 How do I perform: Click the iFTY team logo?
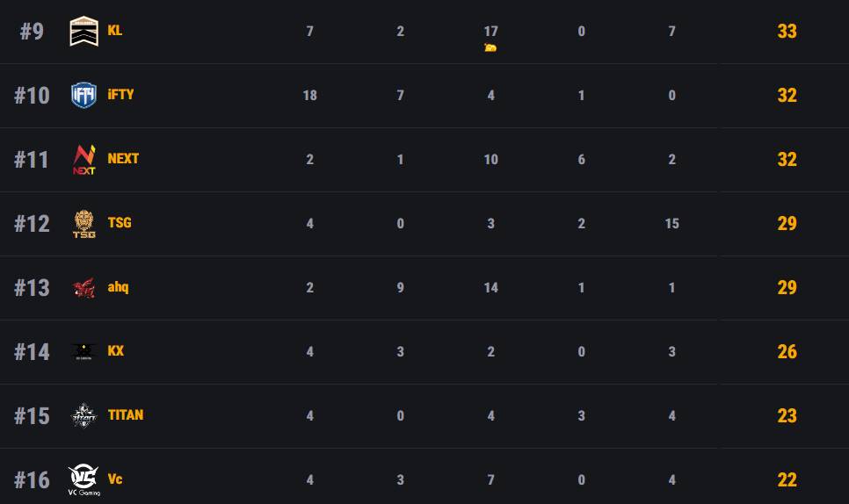[83, 95]
